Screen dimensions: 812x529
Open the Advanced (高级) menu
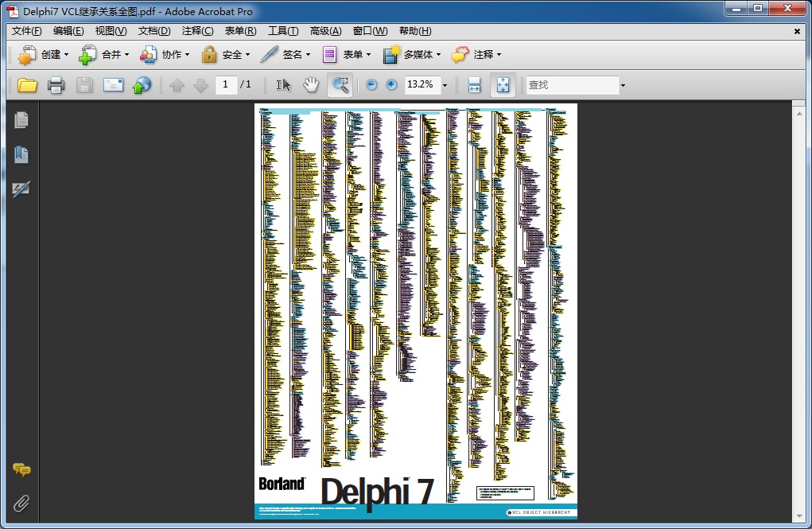[325, 31]
